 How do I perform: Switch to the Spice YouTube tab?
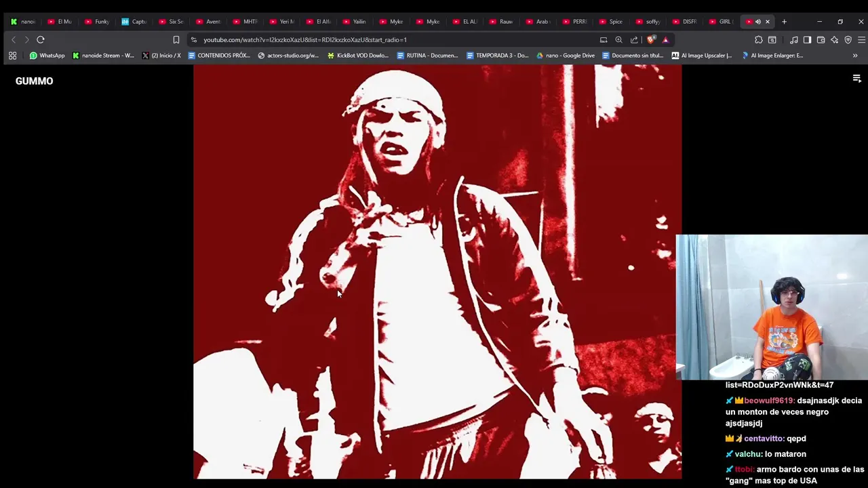(x=612, y=22)
